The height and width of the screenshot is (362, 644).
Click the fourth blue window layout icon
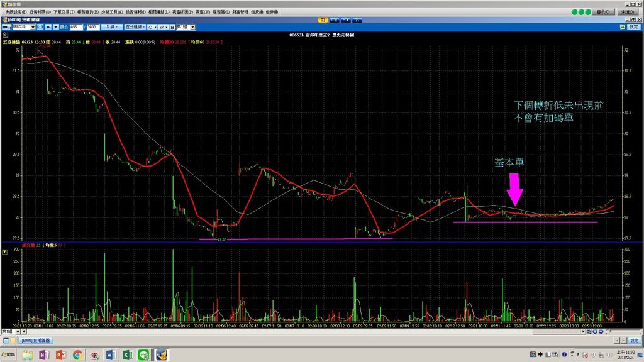click(x=357, y=19)
